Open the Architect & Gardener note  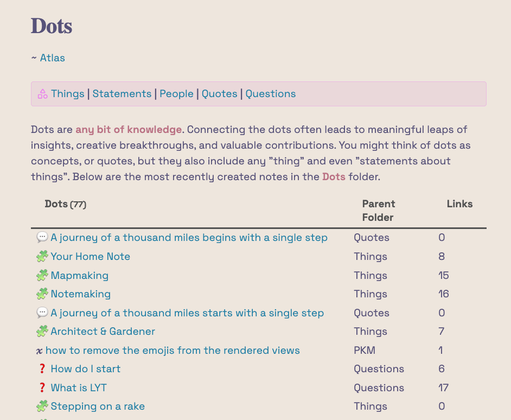click(103, 332)
